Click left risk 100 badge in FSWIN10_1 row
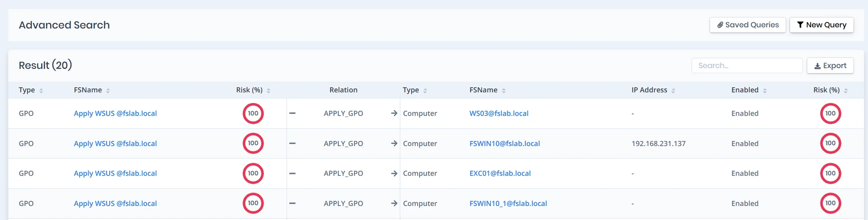The height and width of the screenshot is (220, 868). (253, 203)
